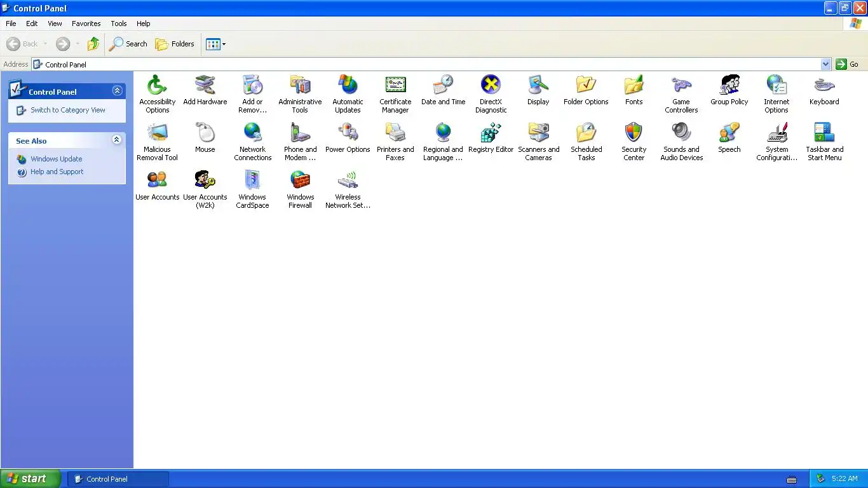Expand the Forward history dropdown arrow
The height and width of the screenshot is (488, 868).
tap(78, 44)
